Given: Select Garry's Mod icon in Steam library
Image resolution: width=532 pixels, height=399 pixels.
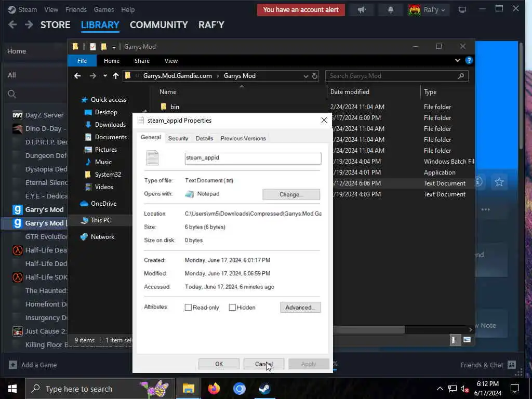Looking at the screenshot, I should pos(17,210).
